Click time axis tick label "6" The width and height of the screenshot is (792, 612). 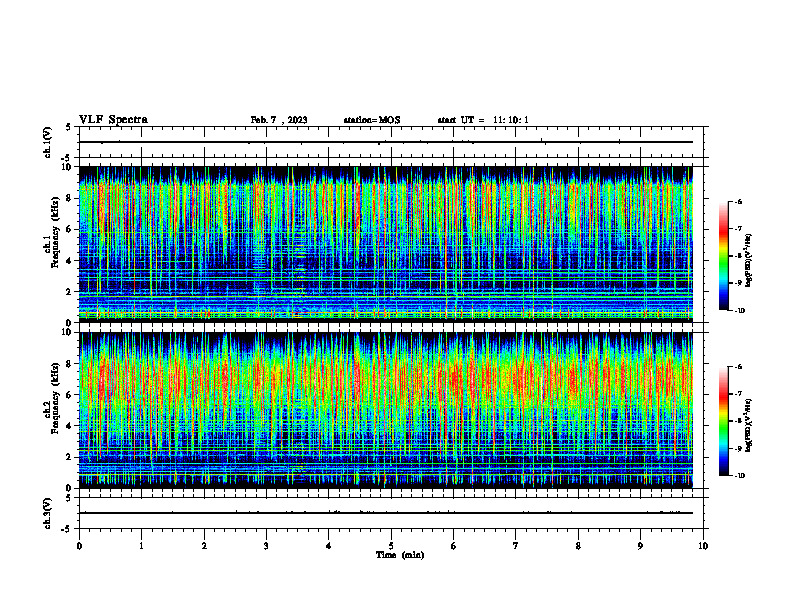point(454,546)
